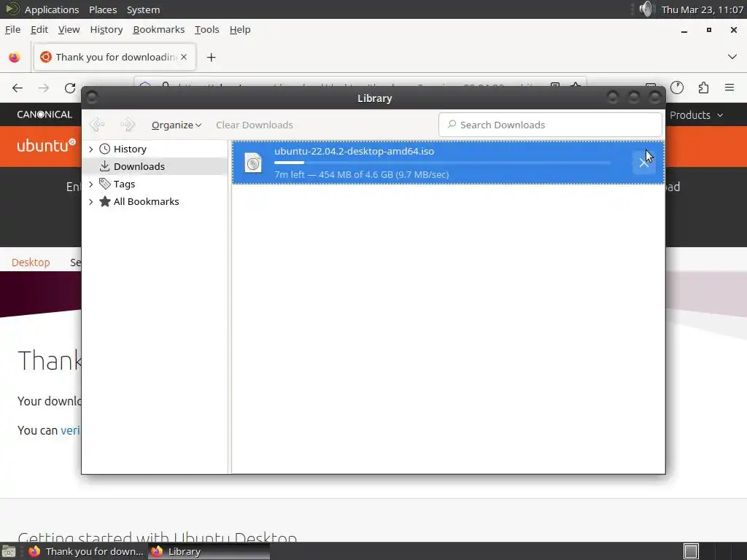The width and height of the screenshot is (747, 560).
Task: Go back in the Library window
Action: [97, 125]
